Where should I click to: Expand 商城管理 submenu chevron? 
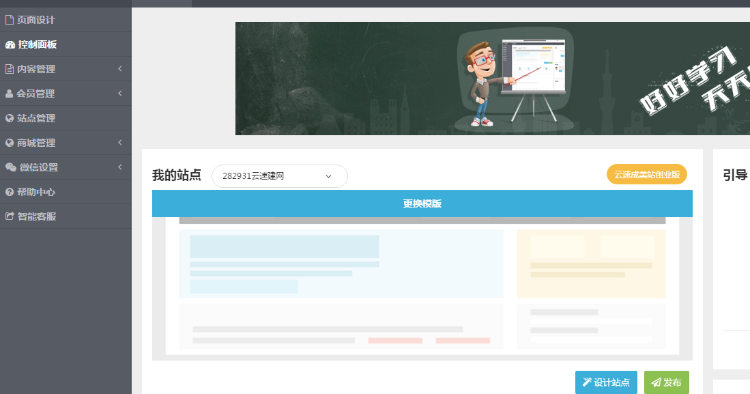pyautogui.click(x=120, y=142)
